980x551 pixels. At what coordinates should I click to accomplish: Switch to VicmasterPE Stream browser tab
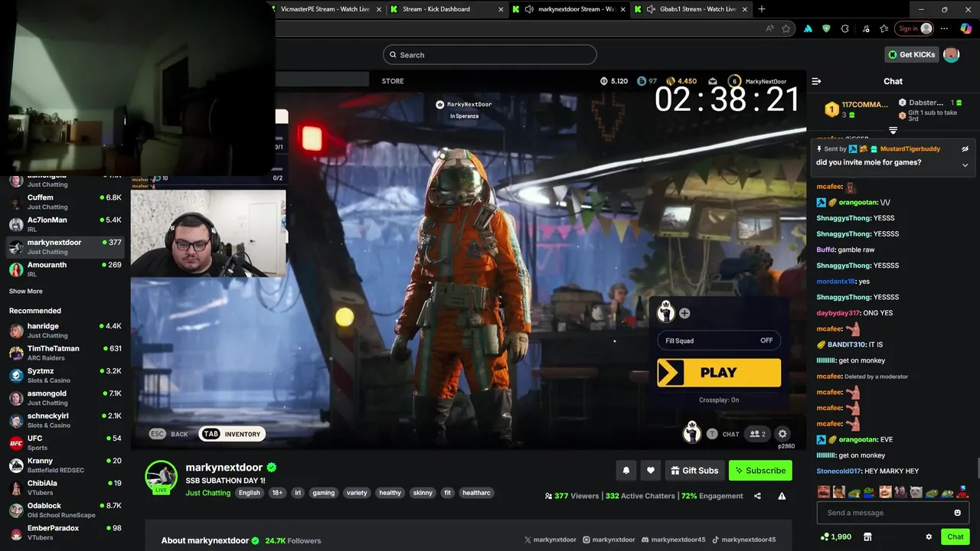tap(325, 9)
